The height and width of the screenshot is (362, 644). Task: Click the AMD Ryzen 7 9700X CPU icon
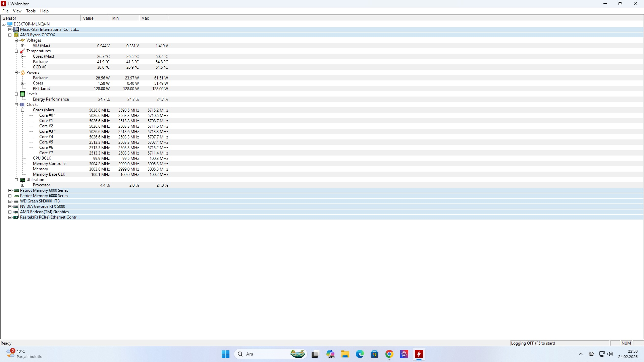pos(16,35)
